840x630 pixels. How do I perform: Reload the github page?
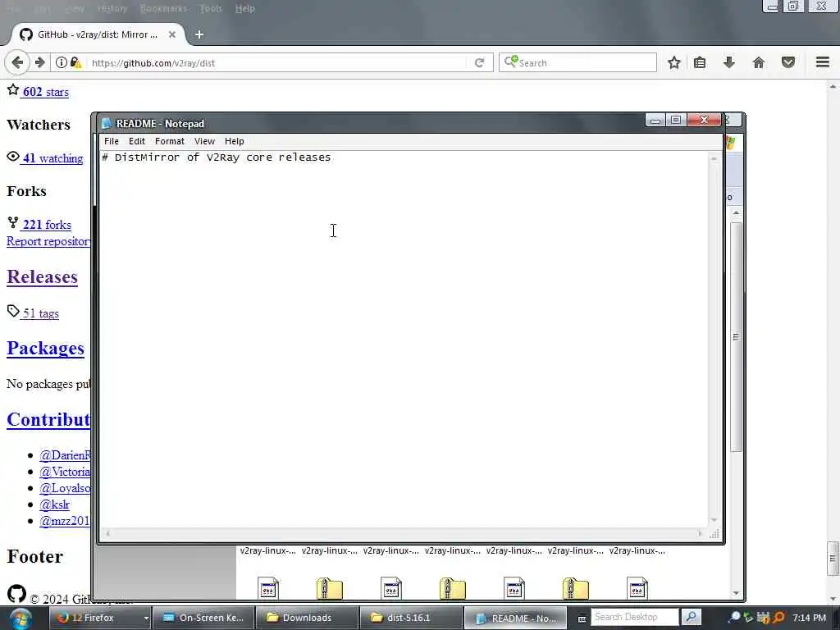479,62
